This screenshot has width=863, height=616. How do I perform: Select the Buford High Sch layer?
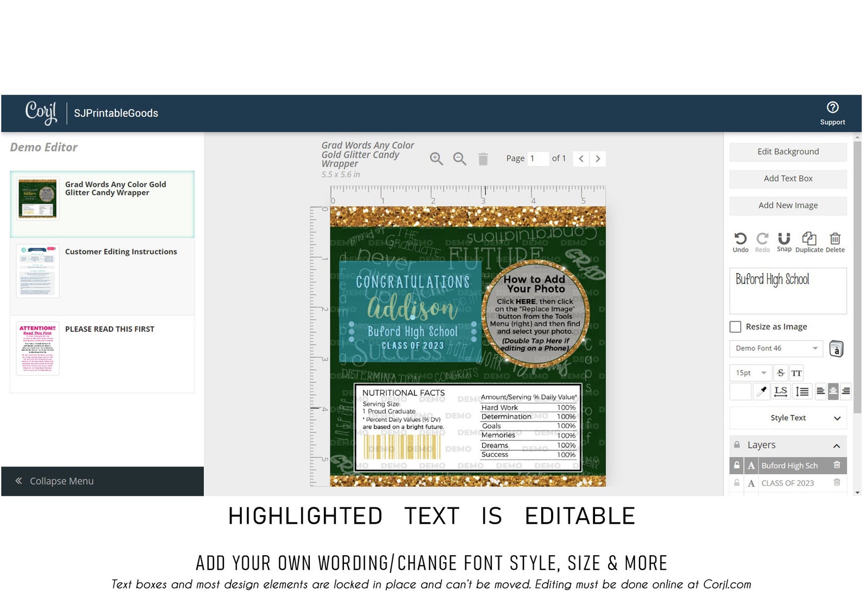pyautogui.click(x=789, y=466)
